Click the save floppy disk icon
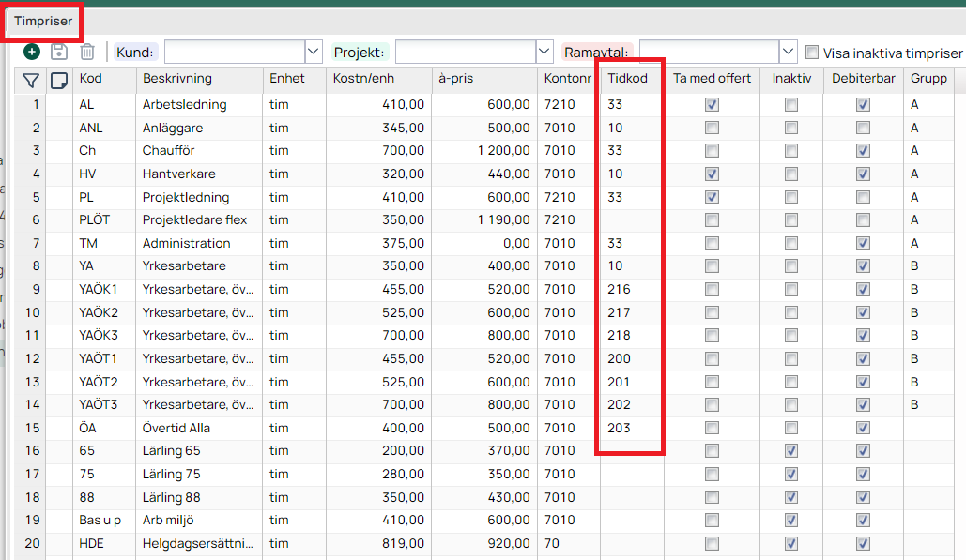 click(x=59, y=53)
